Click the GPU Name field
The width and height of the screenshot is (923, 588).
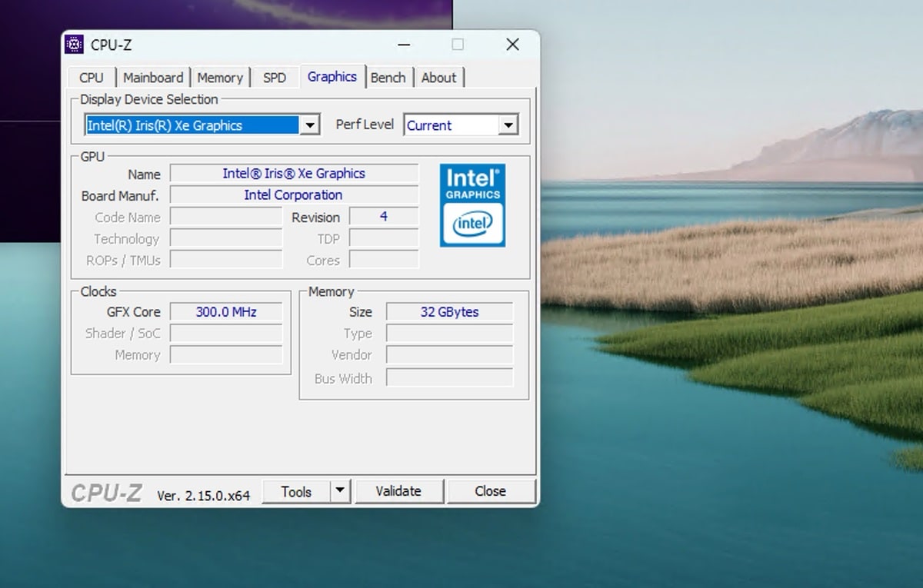pos(294,174)
